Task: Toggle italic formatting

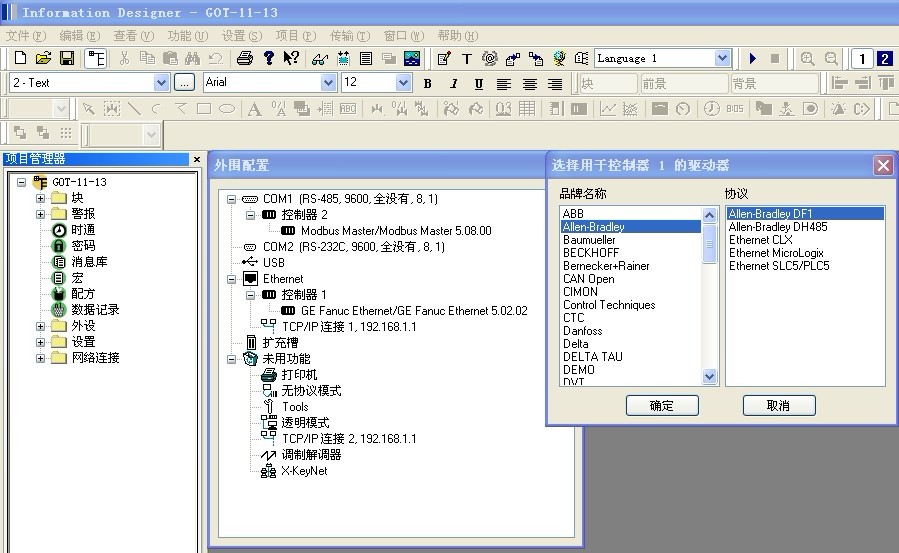Action: (x=453, y=84)
